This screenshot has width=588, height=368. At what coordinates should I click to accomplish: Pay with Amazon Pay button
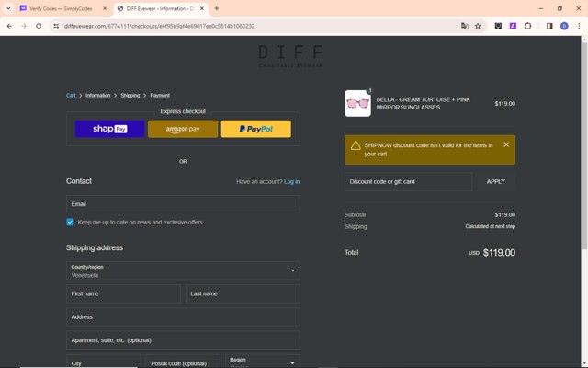click(183, 129)
